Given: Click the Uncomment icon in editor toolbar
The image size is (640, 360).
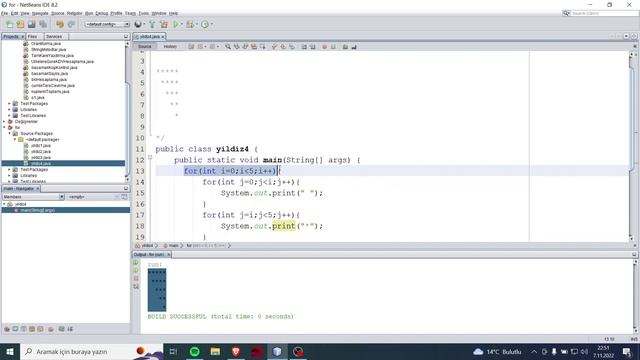Looking at the screenshot, I should pyautogui.click(x=354, y=47).
